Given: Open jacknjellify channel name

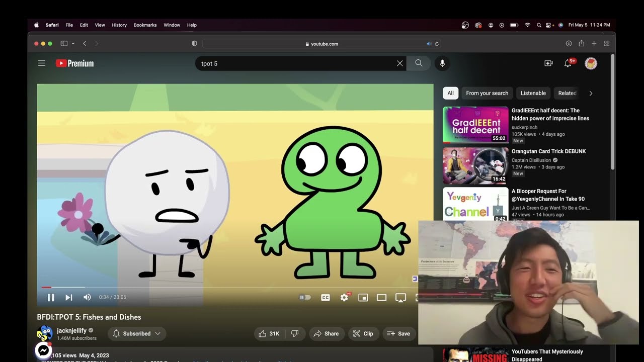Looking at the screenshot, I should pyautogui.click(x=72, y=330).
